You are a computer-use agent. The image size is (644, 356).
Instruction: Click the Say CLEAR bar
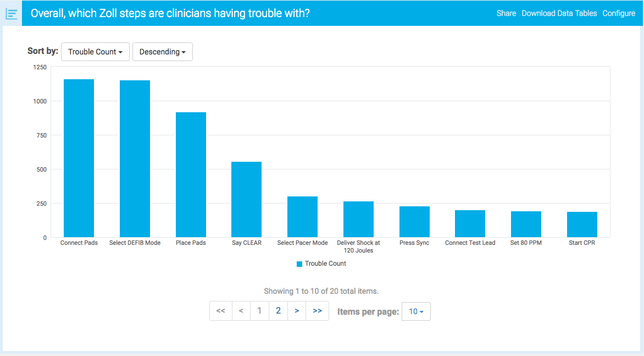pos(246,199)
